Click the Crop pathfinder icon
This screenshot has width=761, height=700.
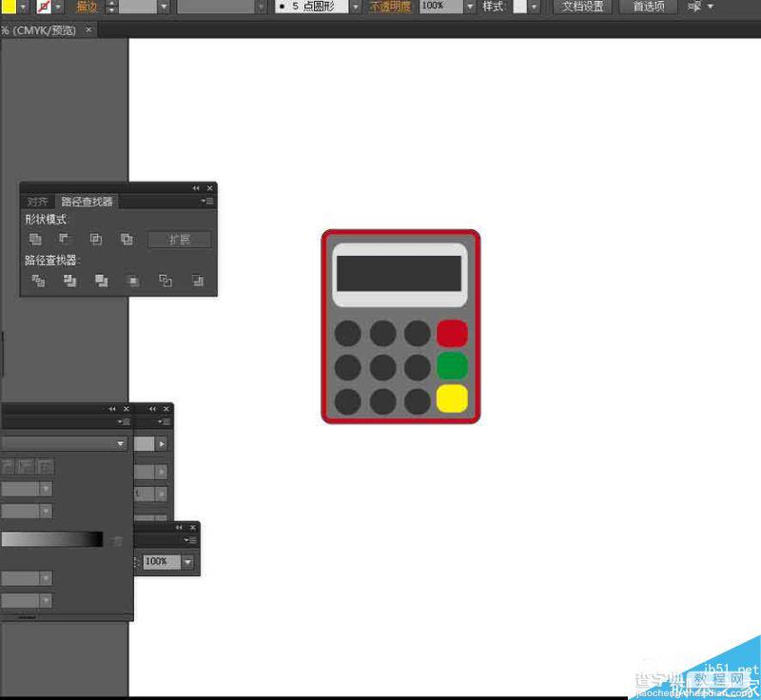pyautogui.click(x=133, y=281)
